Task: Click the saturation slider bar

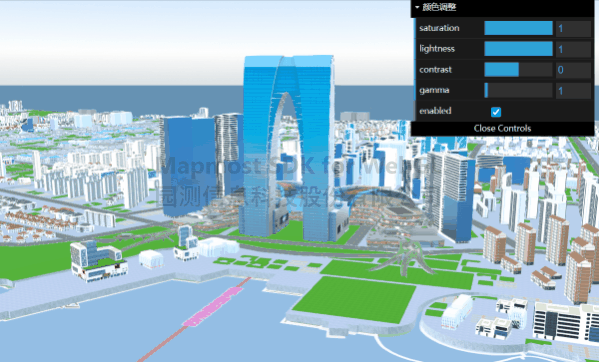Action: tap(518, 28)
